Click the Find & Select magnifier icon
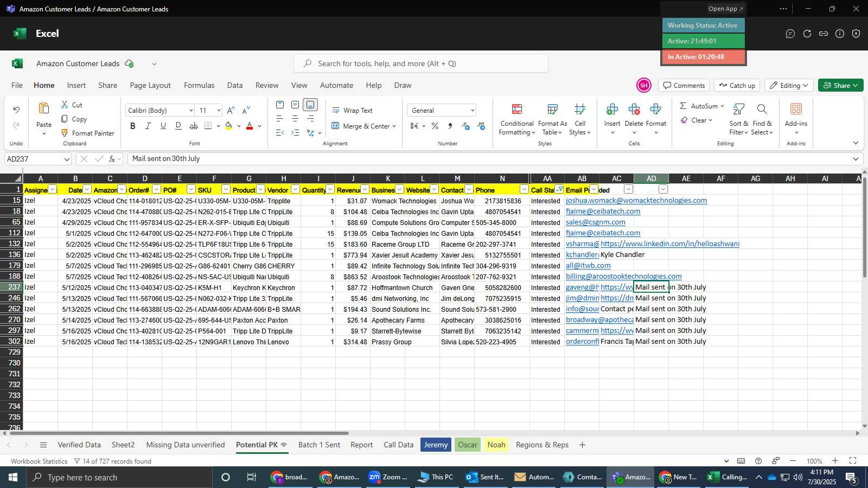The height and width of the screenshot is (488, 868). click(762, 110)
